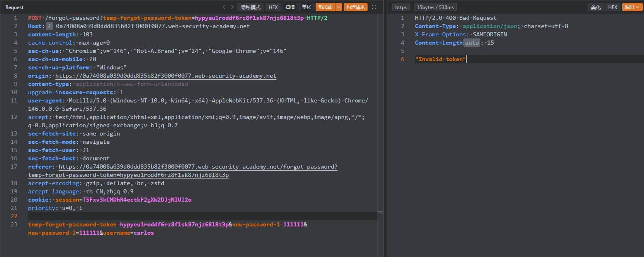
Task: Click 美化 beautify in the Request panel
Action: (x=306, y=7)
